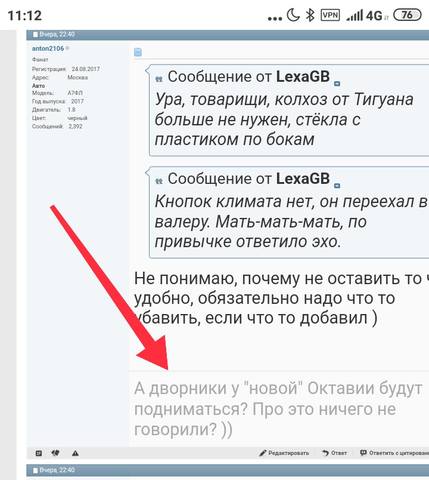View original post arrow in second LexaGB quote

point(337,186)
